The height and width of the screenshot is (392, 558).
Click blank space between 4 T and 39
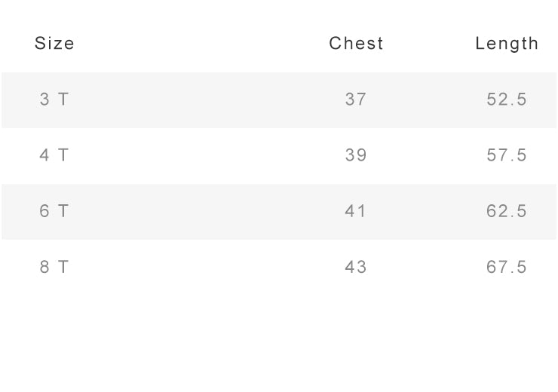click(204, 155)
